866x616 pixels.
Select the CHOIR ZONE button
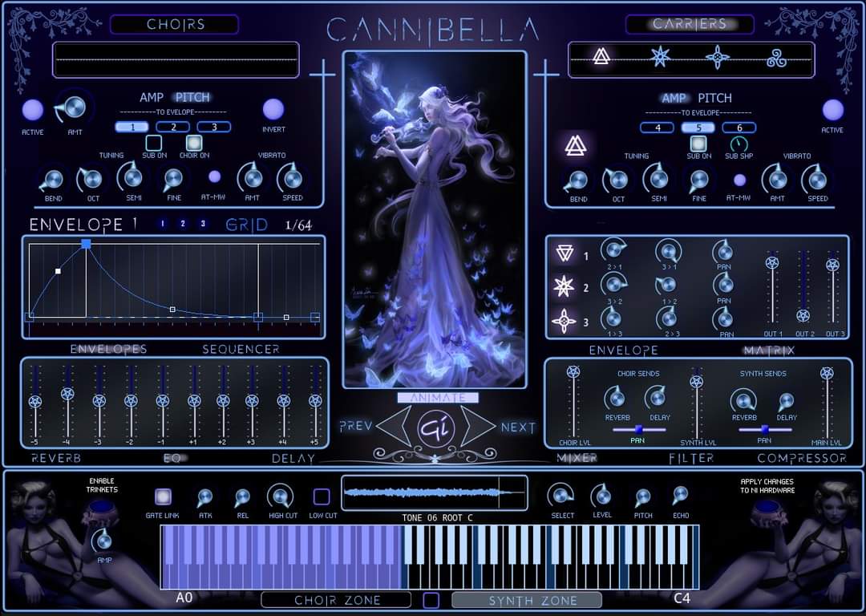[336, 600]
